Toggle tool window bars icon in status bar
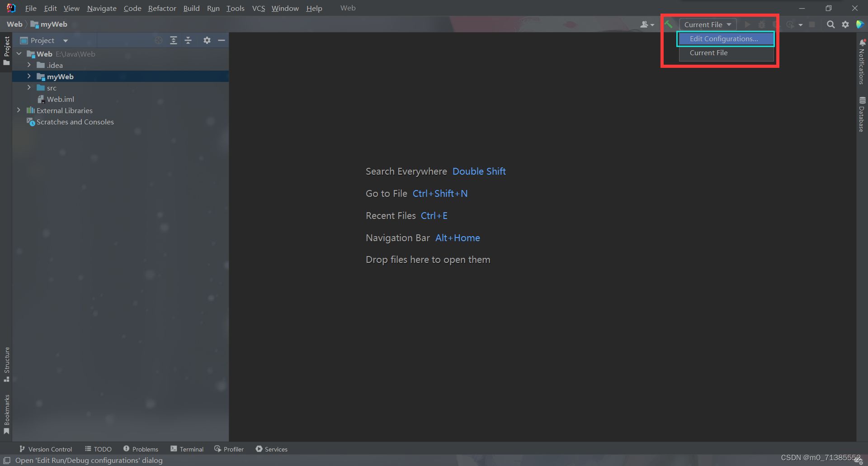Image resolution: width=868 pixels, height=466 pixels. (x=7, y=460)
